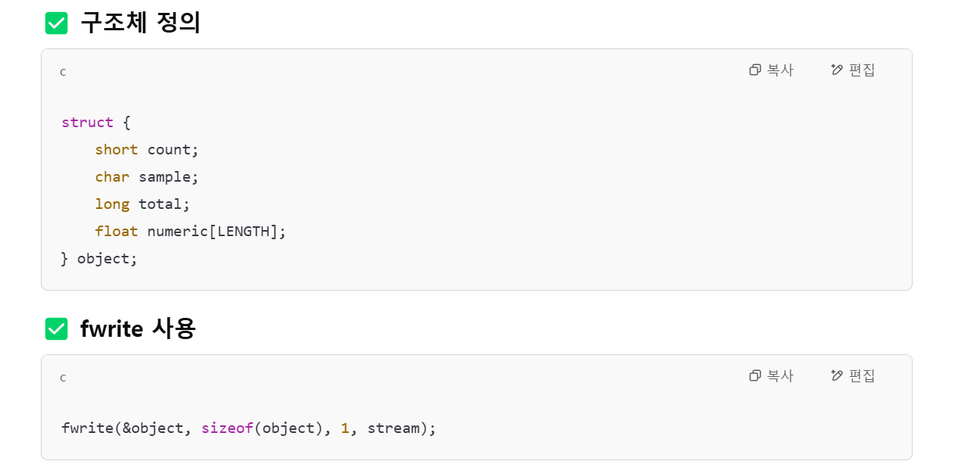Click the copy icon in struct code block
This screenshot has width=980, height=467.
point(754,70)
